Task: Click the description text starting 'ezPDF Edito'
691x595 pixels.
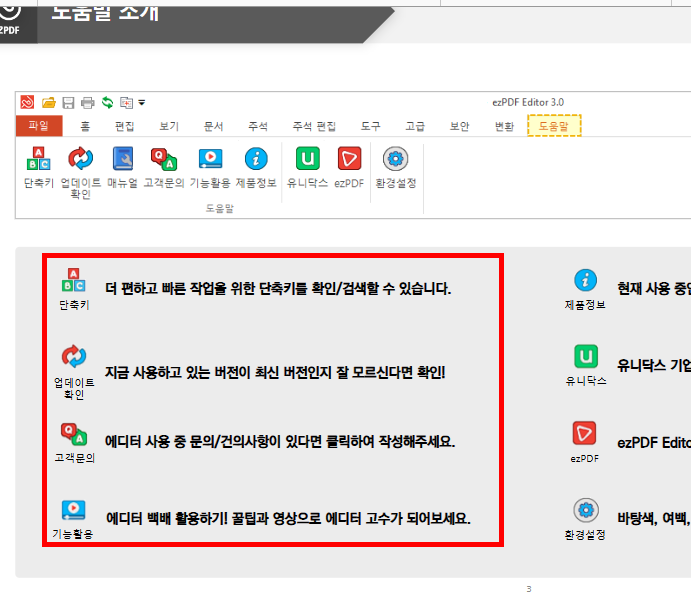Action: tap(654, 443)
